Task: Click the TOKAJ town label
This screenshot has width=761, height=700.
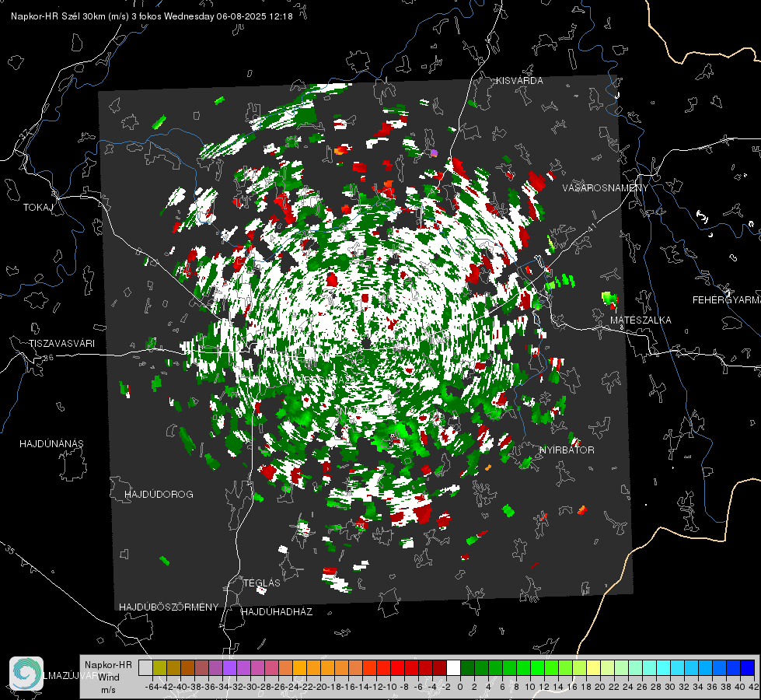Action: [38, 208]
